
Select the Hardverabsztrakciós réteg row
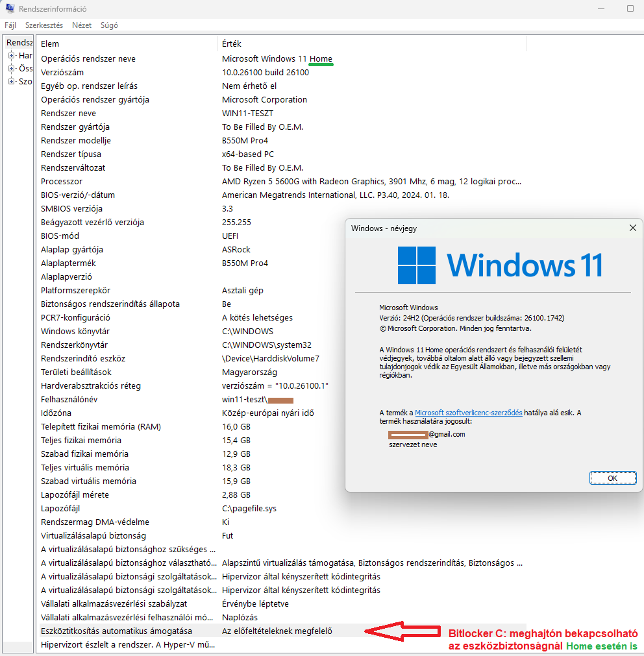pos(193,385)
